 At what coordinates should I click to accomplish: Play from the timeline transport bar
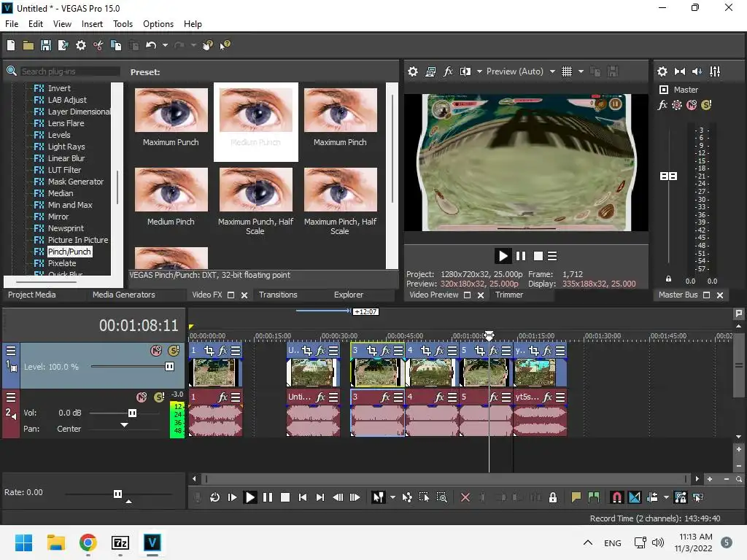[x=249, y=497]
